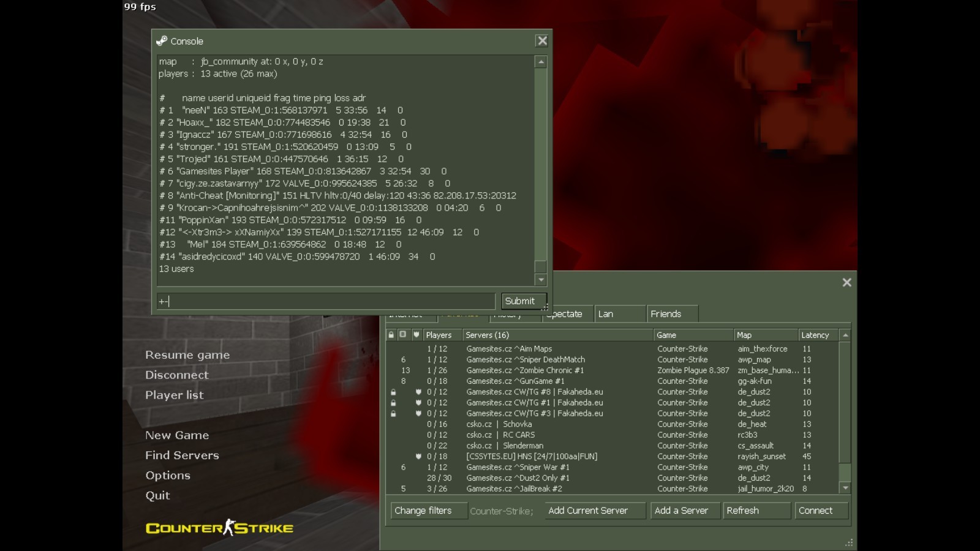Click rayish_sunset map cell
The height and width of the screenshot is (551, 980).
[761, 457]
